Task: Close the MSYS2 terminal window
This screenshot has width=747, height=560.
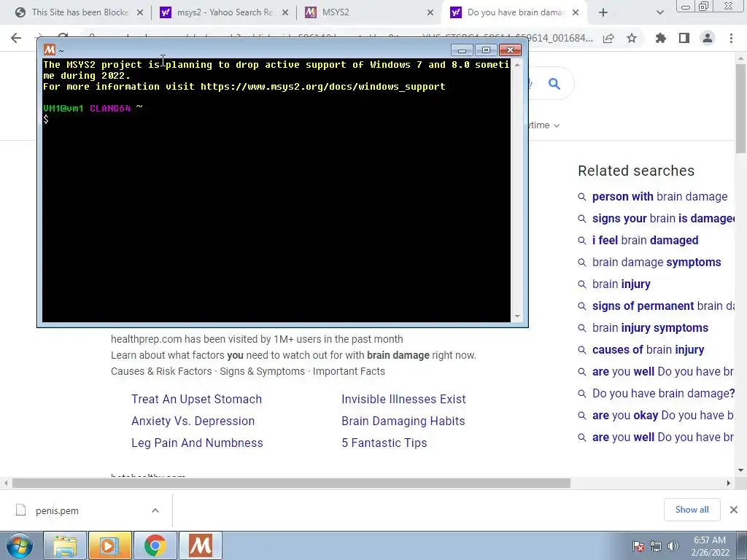Action: pyautogui.click(x=510, y=50)
